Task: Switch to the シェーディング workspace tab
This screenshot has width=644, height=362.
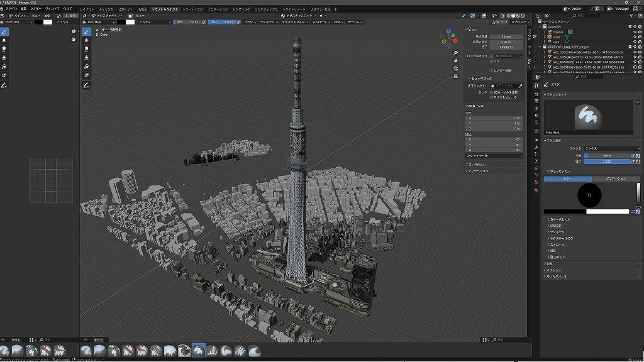Action: click(x=192, y=9)
